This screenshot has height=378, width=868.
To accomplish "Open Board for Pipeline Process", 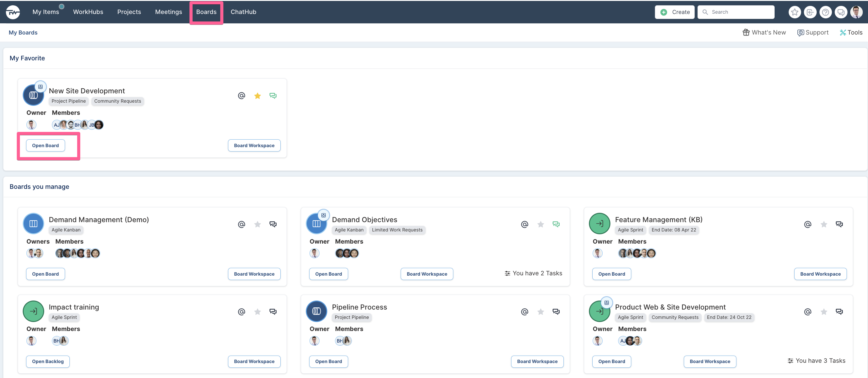I will [x=329, y=362].
